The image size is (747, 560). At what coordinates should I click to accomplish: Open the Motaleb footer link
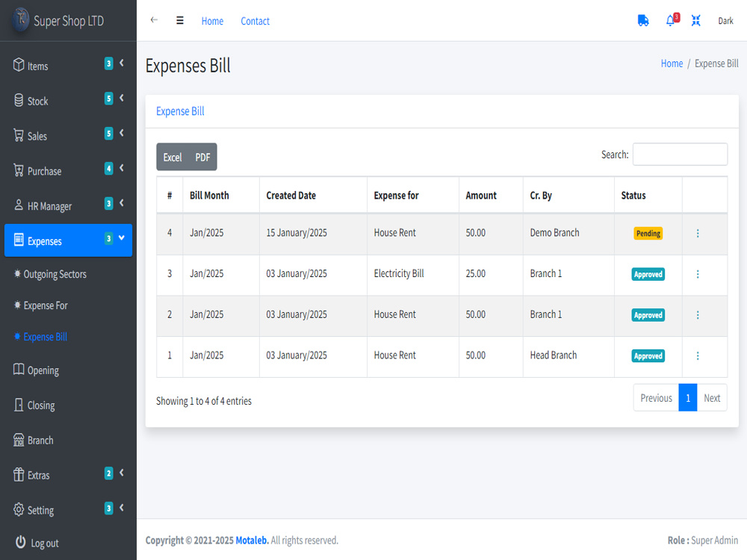pyautogui.click(x=252, y=541)
